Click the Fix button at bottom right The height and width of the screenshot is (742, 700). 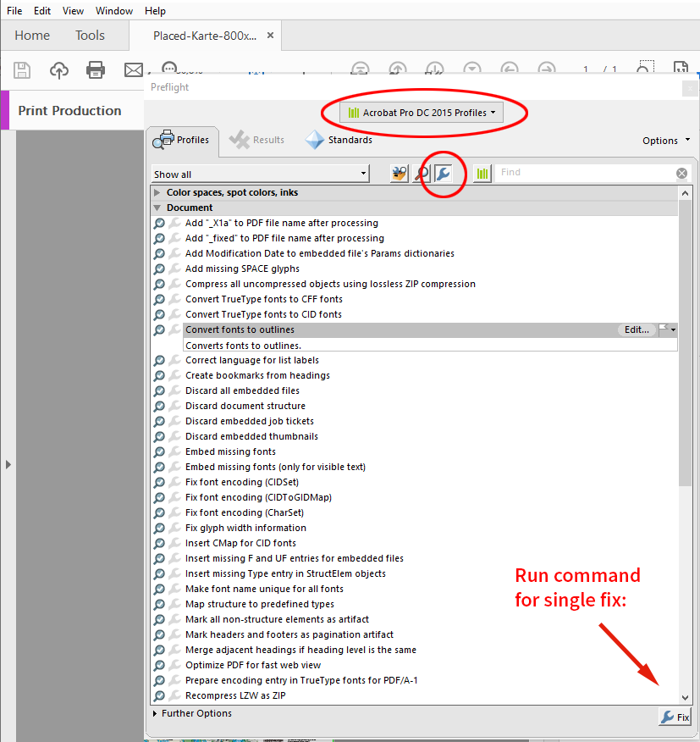pos(674,717)
